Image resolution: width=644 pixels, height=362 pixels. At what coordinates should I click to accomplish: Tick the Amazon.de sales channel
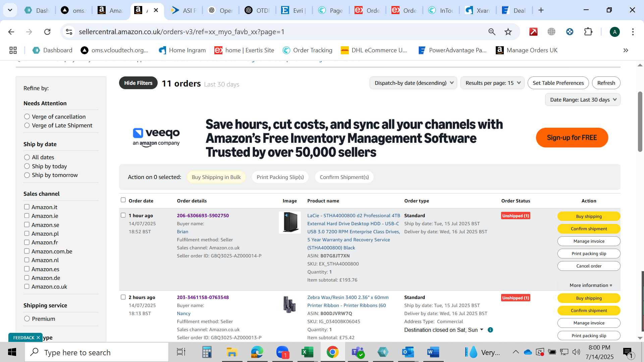click(27, 278)
